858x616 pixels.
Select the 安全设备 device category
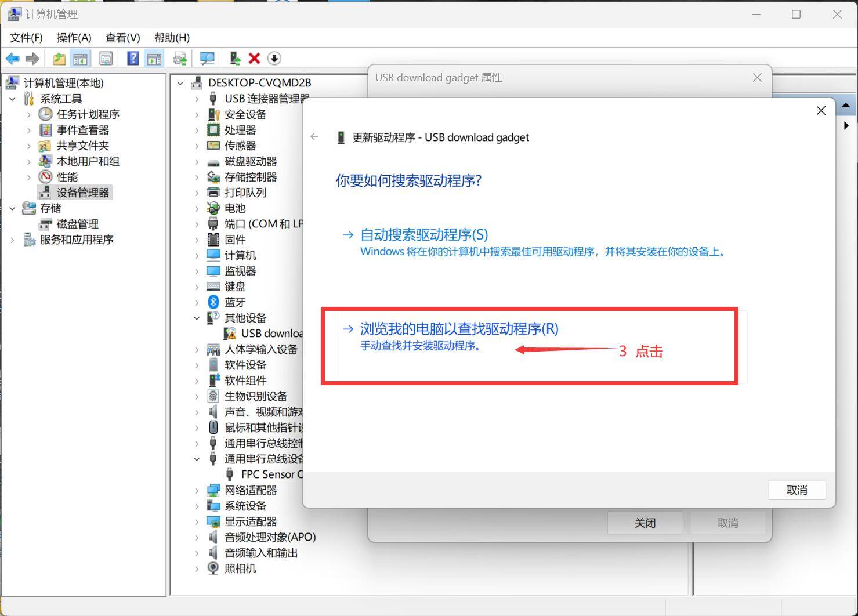245,114
